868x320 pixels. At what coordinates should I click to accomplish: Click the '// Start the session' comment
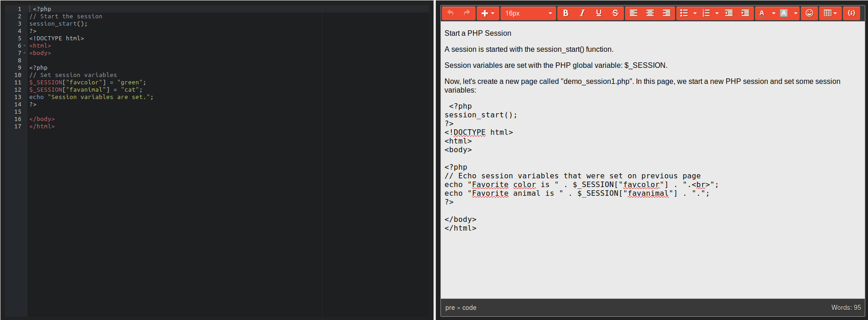click(66, 17)
